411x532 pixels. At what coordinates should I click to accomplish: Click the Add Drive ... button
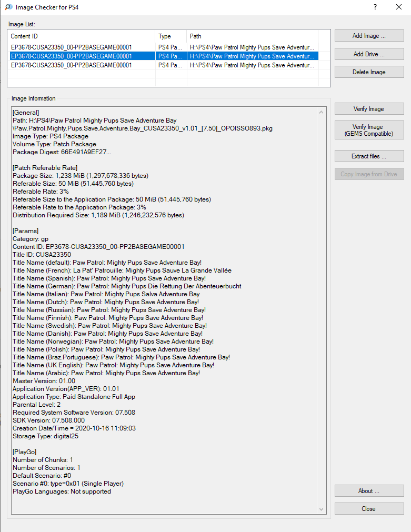point(369,54)
